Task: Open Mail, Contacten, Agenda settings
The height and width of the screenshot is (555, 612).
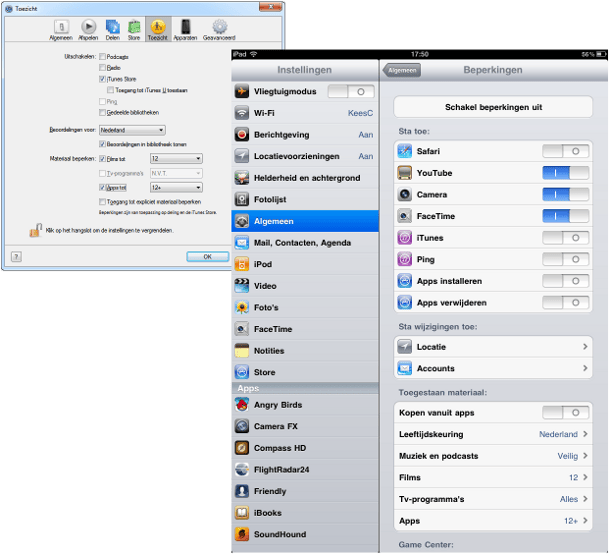Action: point(305,243)
